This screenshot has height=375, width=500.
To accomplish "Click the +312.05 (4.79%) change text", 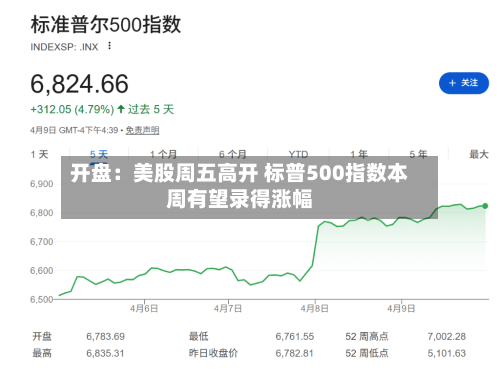I will pyautogui.click(x=72, y=109).
